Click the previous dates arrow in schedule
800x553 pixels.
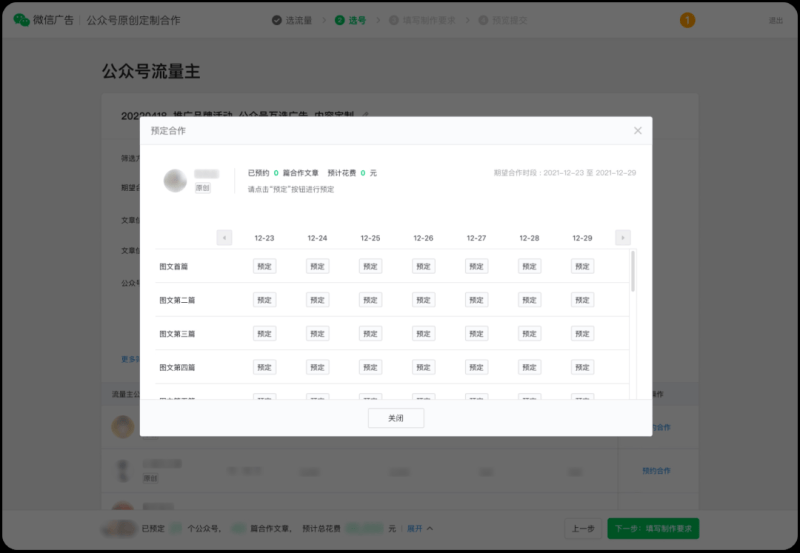[224, 238]
